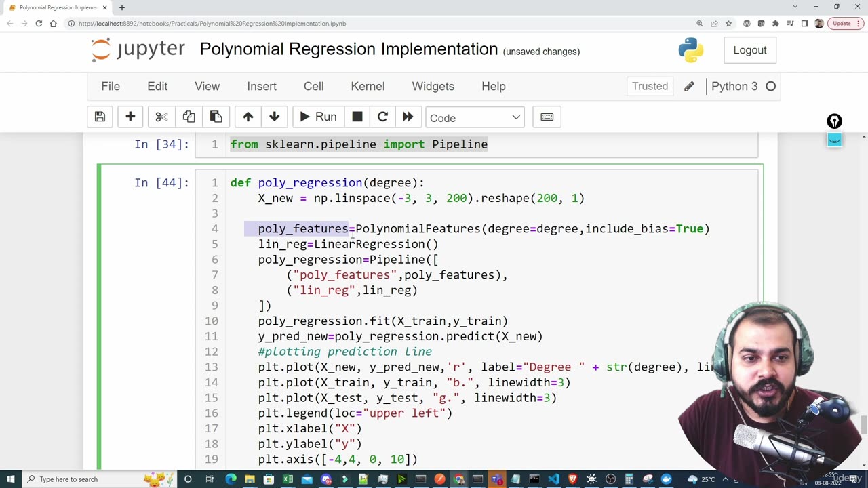Image resolution: width=868 pixels, height=488 pixels.
Task: Click the In [44] cell prompt
Action: point(161,183)
